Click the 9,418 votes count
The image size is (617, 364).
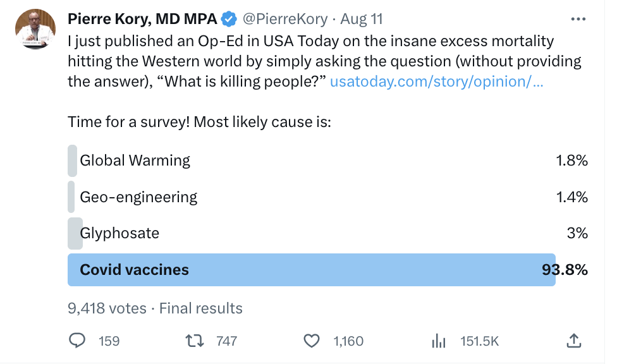pos(107,308)
